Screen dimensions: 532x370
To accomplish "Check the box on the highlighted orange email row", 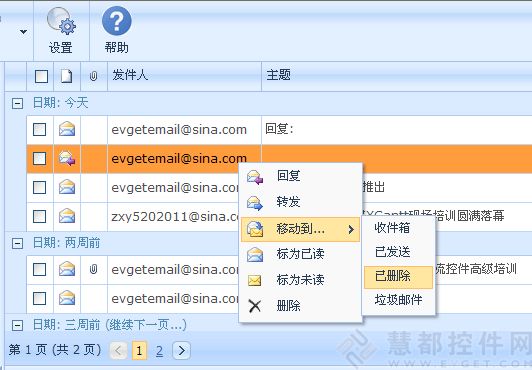I will (40, 158).
